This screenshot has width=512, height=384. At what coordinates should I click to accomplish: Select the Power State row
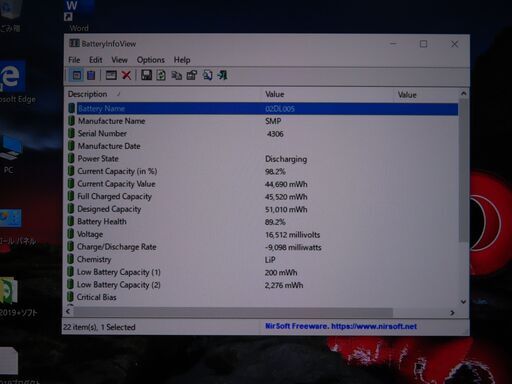[263, 159]
